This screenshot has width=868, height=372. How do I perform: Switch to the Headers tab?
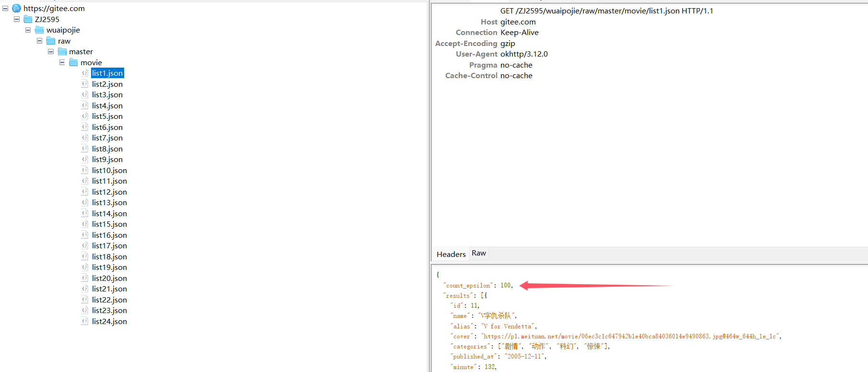click(x=451, y=254)
